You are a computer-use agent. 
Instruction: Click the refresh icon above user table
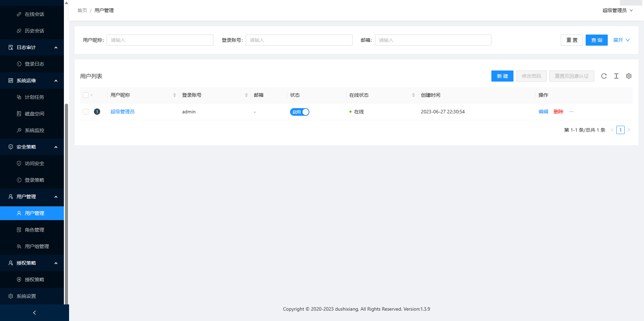(x=604, y=76)
